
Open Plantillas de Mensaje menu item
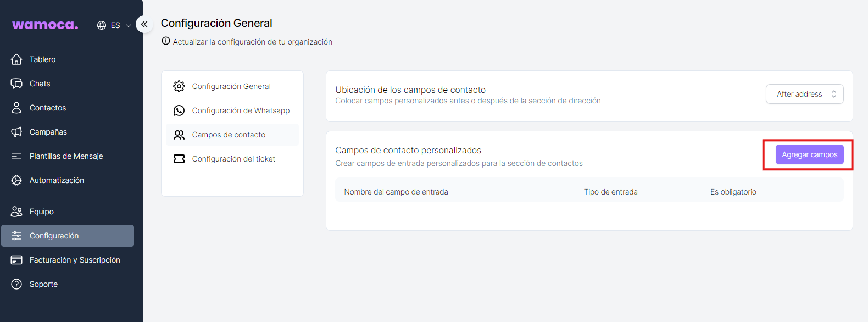(x=66, y=156)
